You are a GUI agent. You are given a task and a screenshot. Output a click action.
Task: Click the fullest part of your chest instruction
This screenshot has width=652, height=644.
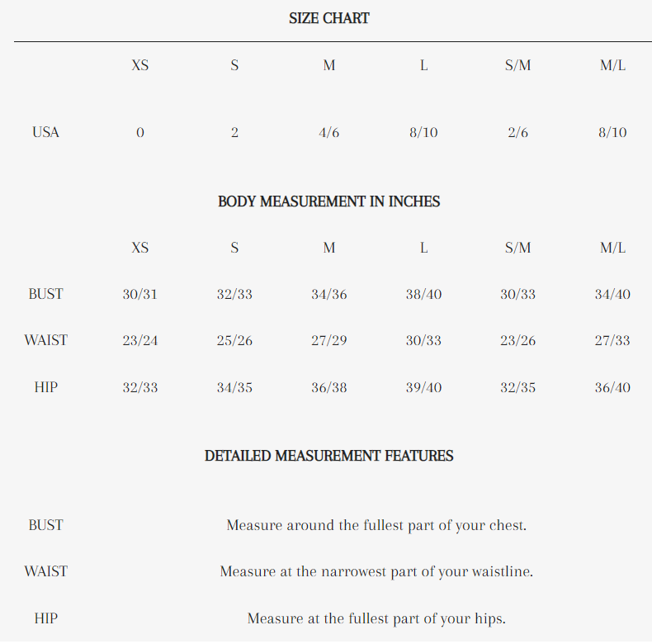click(x=376, y=525)
